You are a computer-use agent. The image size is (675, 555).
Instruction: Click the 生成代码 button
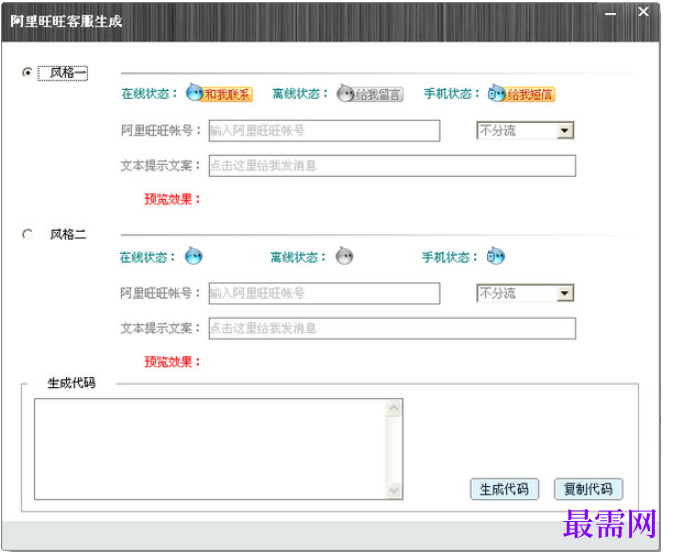pyautogui.click(x=504, y=489)
